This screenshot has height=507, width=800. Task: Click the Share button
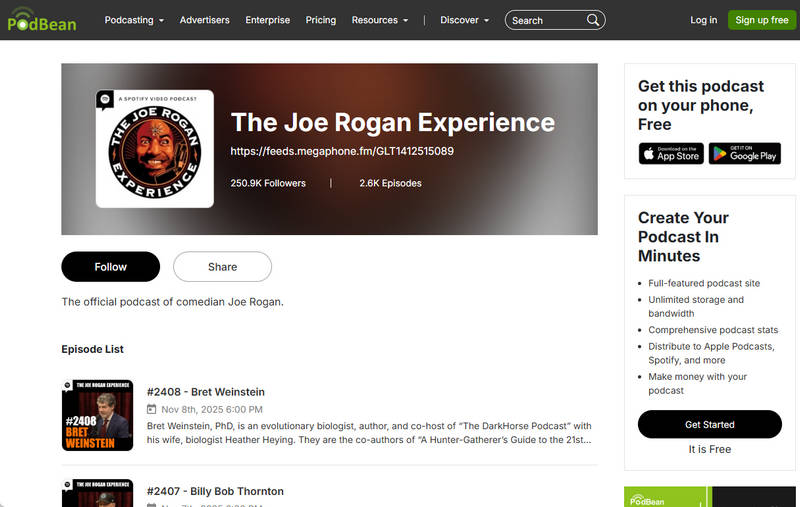[x=222, y=267]
